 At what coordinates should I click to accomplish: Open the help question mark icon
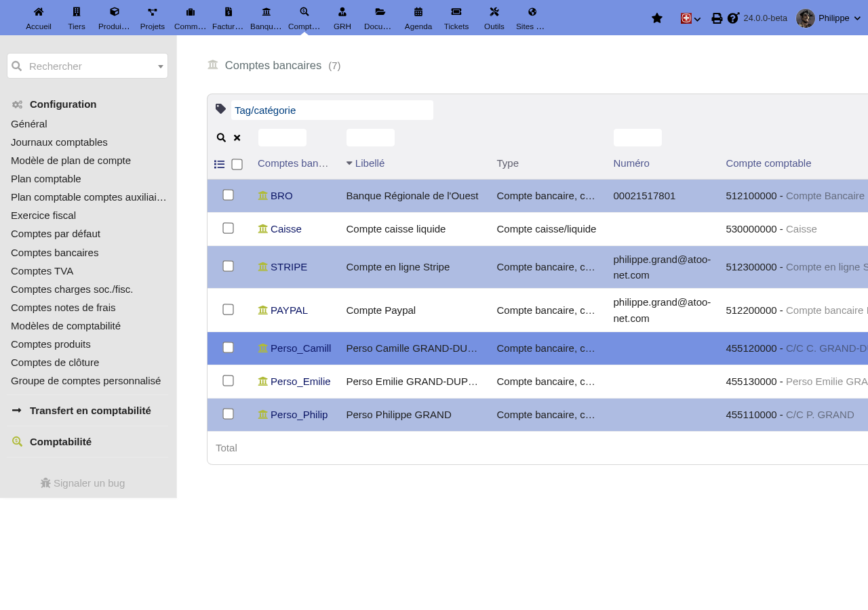point(733,18)
